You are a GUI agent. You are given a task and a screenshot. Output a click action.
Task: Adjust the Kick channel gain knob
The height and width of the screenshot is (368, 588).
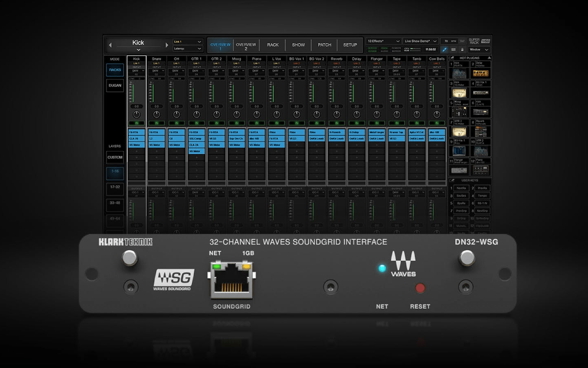click(137, 114)
